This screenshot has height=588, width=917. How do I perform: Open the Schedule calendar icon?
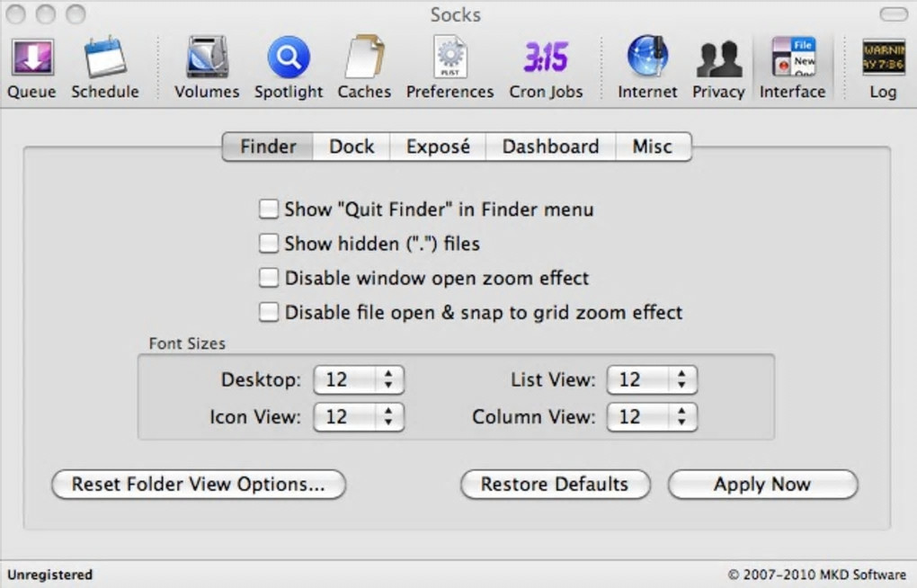(x=105, y=59)
